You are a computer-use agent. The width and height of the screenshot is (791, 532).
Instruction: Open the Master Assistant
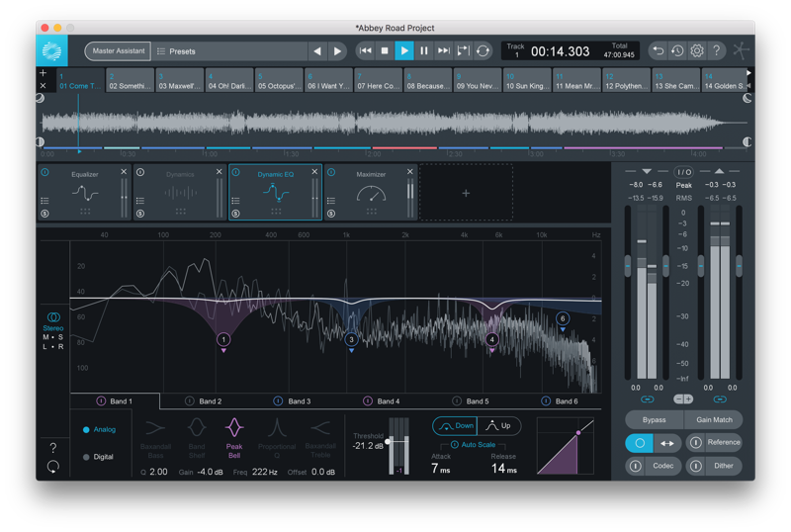click(118, 51)
